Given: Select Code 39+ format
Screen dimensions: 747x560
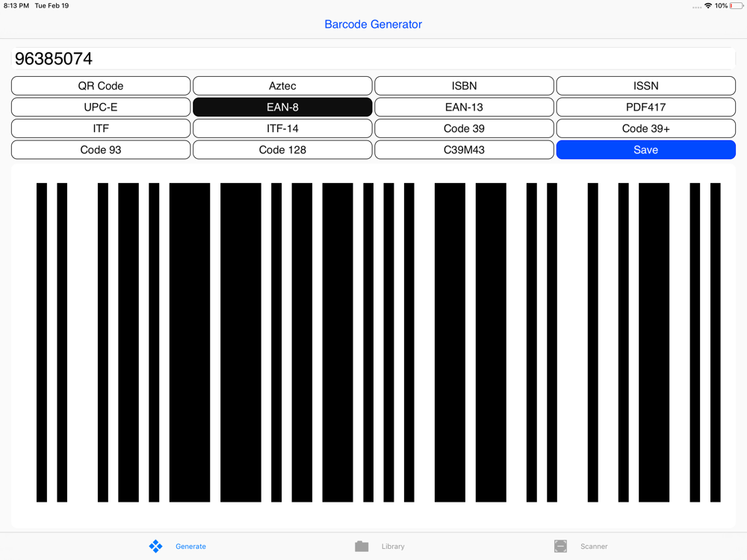Looking at the screenshot, I should 646,128.
